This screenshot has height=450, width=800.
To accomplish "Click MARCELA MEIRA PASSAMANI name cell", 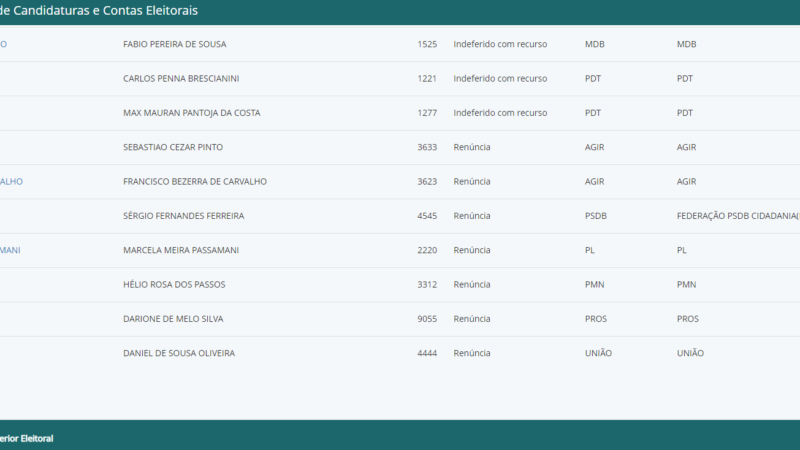I will point(180,250).
